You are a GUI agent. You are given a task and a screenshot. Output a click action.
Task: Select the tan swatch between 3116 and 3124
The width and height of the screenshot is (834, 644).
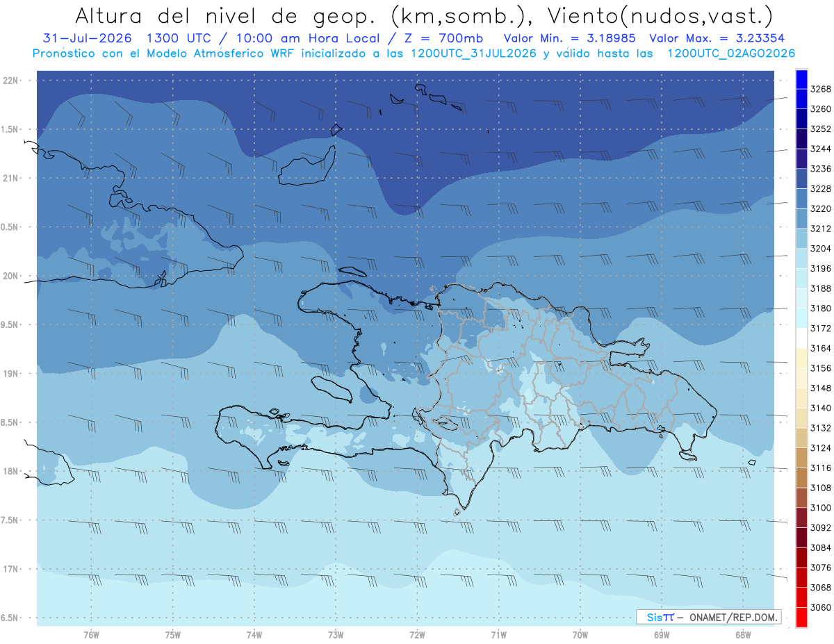801,458
